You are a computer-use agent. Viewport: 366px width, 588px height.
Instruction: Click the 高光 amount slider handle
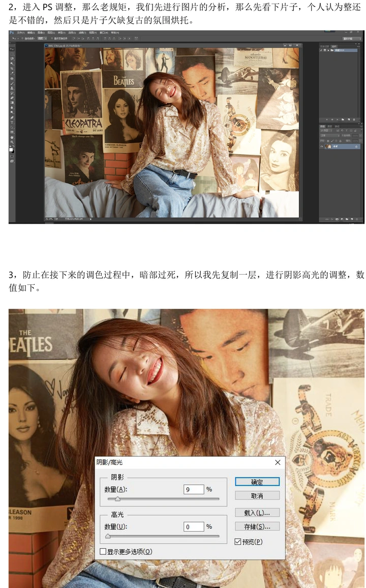(x=108, y=536)
